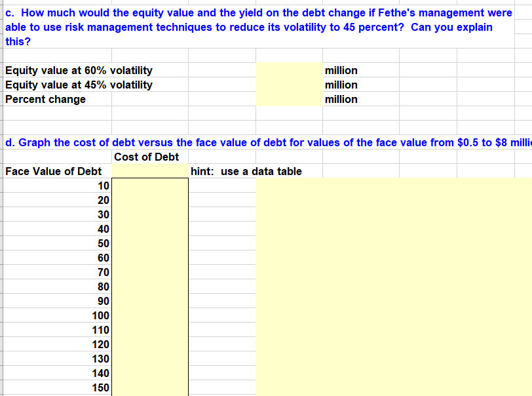Select the face value cell showing 70
Screen dimensions: 532x396
tap(58, 272)
